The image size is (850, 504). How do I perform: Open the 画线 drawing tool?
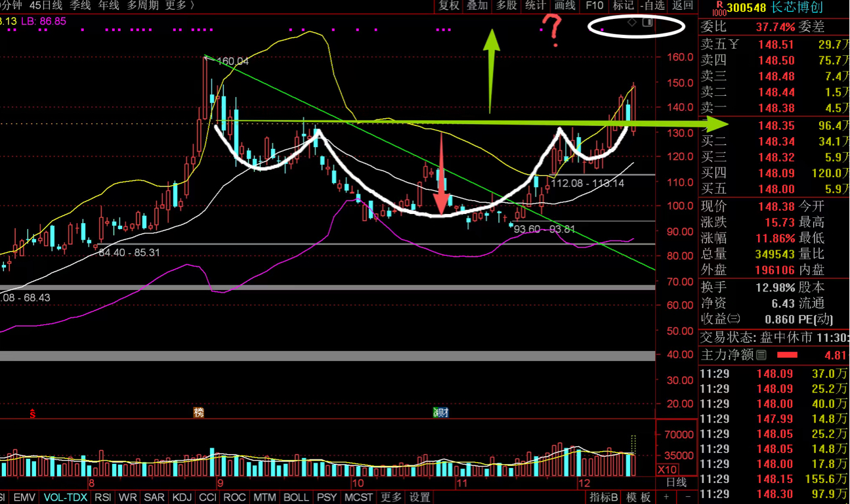pos(565,5)
